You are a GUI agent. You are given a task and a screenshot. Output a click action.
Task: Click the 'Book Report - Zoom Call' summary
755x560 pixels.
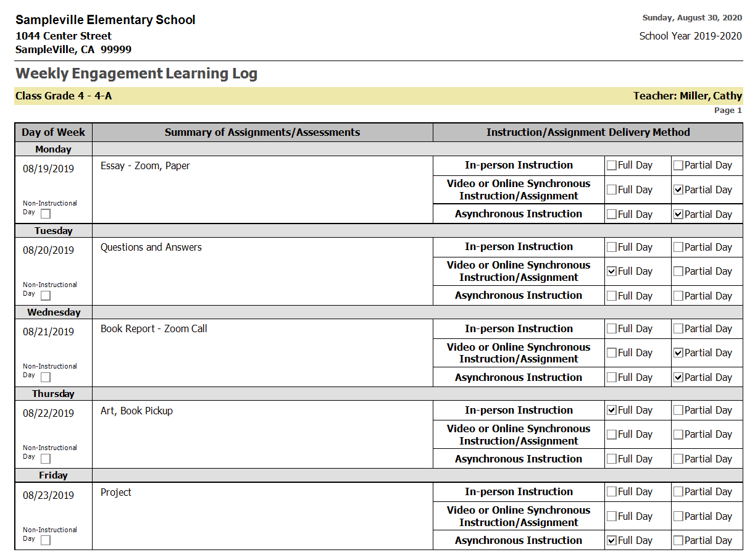coord(154,328)
